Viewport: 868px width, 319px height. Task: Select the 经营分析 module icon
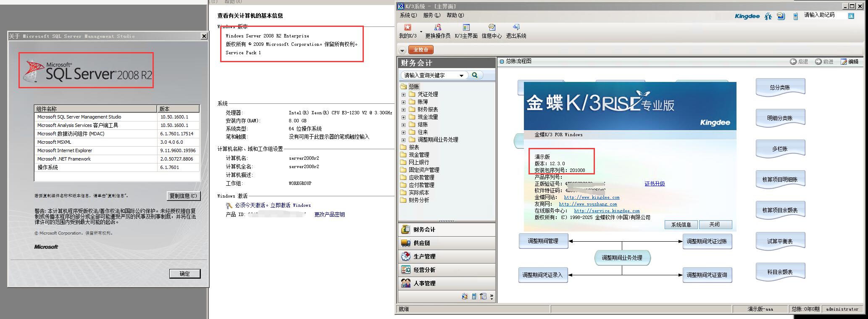click(x=405, y=270)
